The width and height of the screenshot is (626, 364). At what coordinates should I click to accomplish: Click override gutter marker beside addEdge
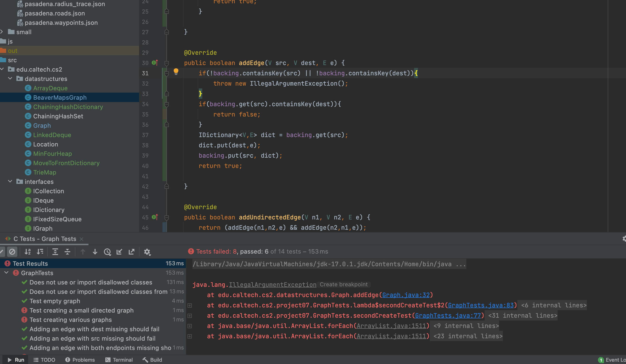pos(155,62)
